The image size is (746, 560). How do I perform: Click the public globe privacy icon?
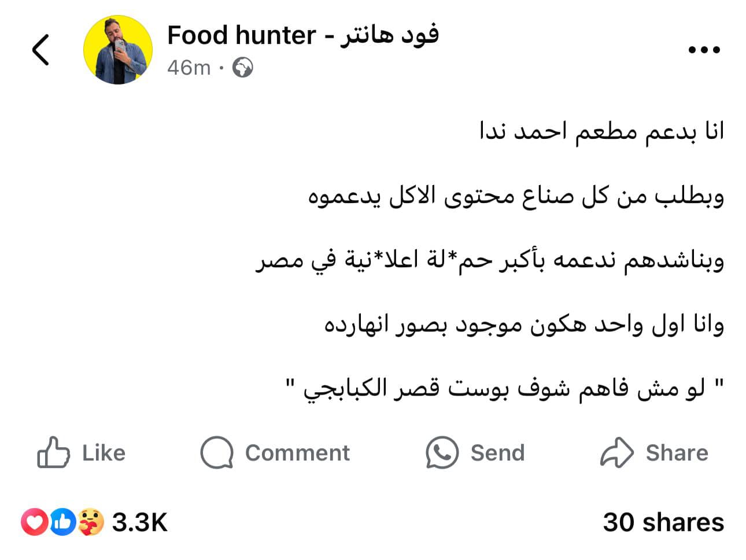coord(242,68)
